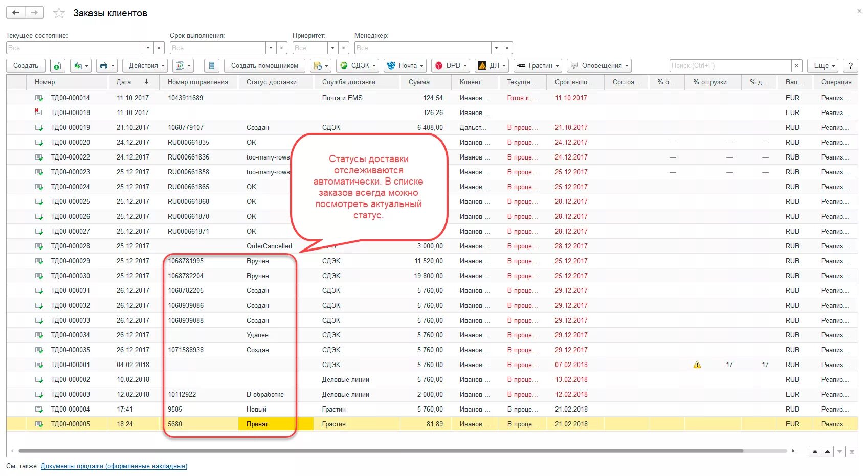Click the Текущее состояние filter input
Screen dimensions: 868x476
[x=75, y=48]
